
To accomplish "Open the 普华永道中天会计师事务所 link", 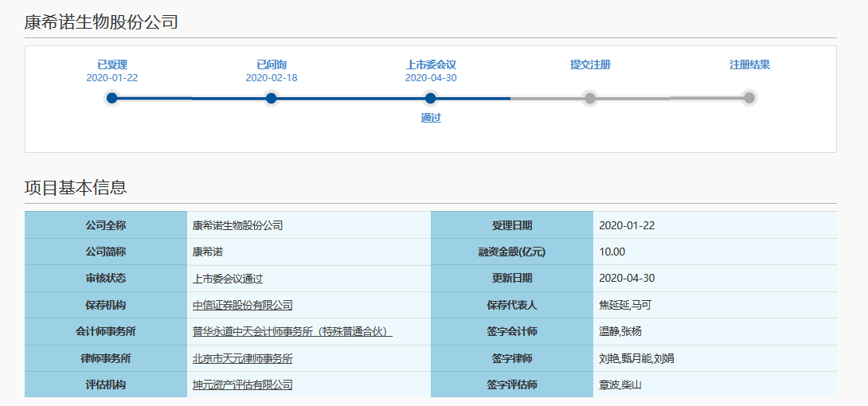I will (x=292, y=332).
